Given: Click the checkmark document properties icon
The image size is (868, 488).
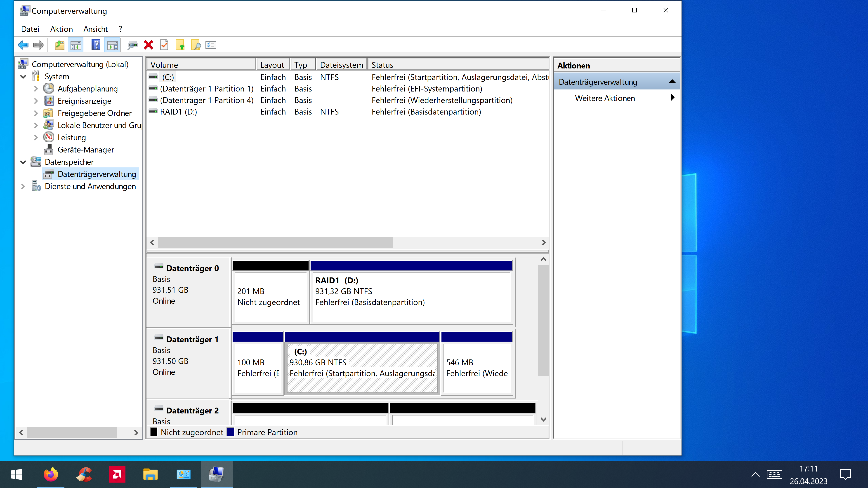Looking at the screenshot, I should point(164,45).
